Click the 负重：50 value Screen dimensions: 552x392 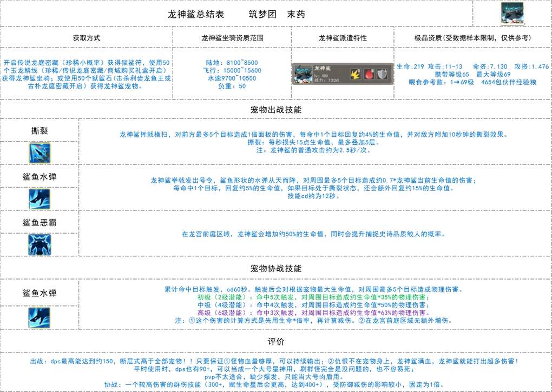coord(232,86)
